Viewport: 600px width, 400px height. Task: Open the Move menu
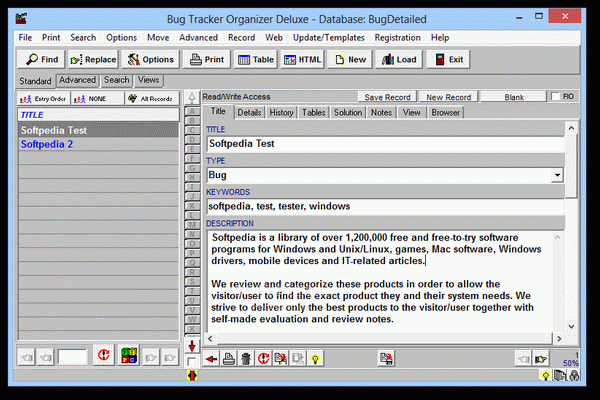158,38
